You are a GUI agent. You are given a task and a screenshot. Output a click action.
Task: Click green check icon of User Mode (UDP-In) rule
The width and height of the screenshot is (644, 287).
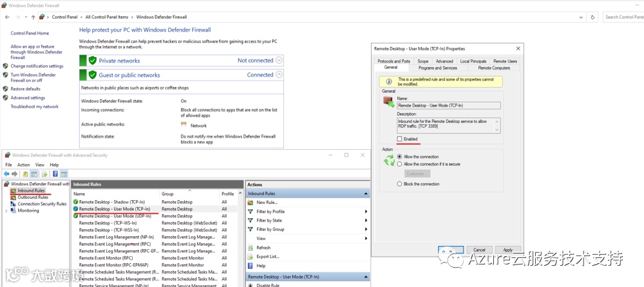click(75, 216)
